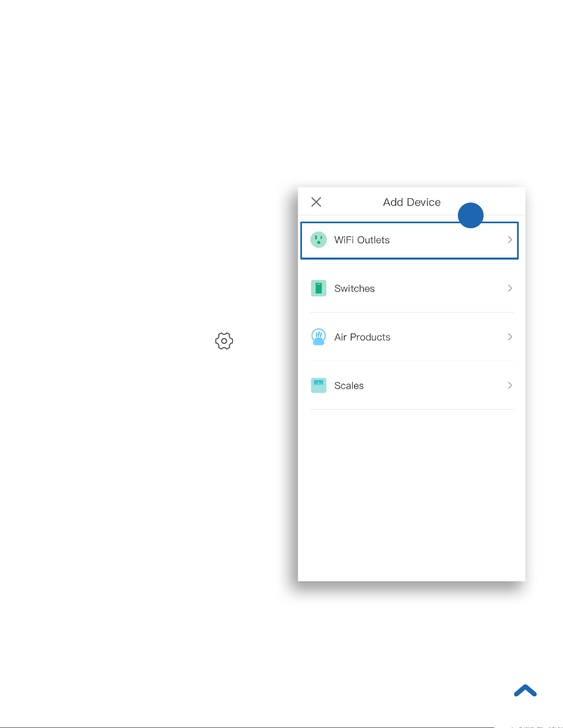
Task: Select the WiFi Outlets text label
Action: pyautogui.click(x=362, y=240)
